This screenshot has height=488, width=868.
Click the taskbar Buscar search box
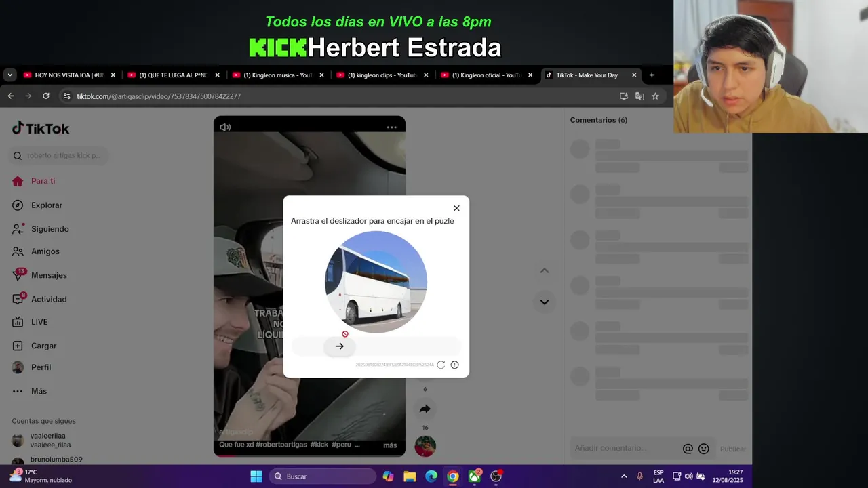tap(322, 476)
